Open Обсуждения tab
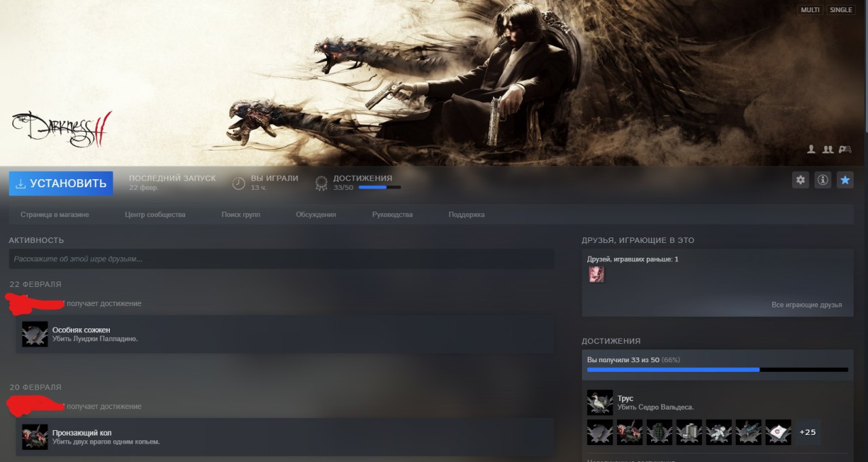 [316, 214]
